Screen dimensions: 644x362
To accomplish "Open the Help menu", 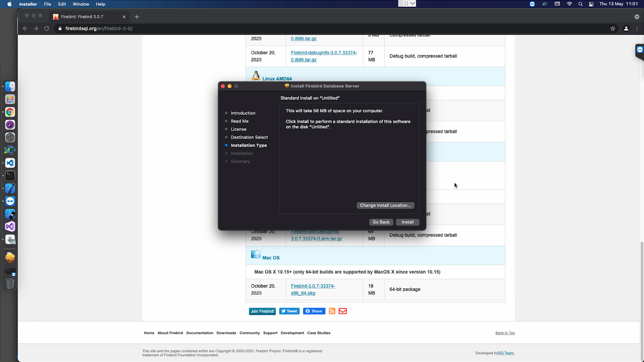I will [x=101, y=4].
